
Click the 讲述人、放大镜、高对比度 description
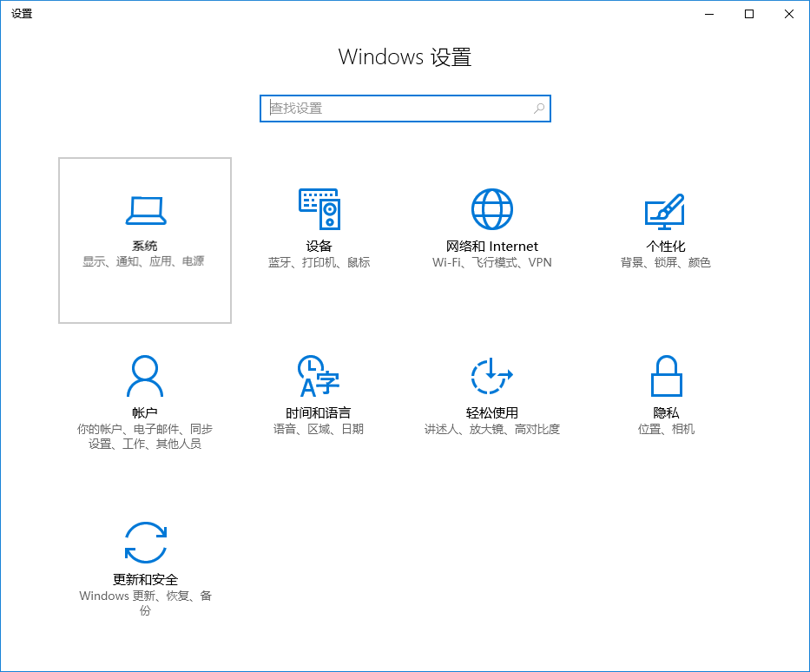492,428
